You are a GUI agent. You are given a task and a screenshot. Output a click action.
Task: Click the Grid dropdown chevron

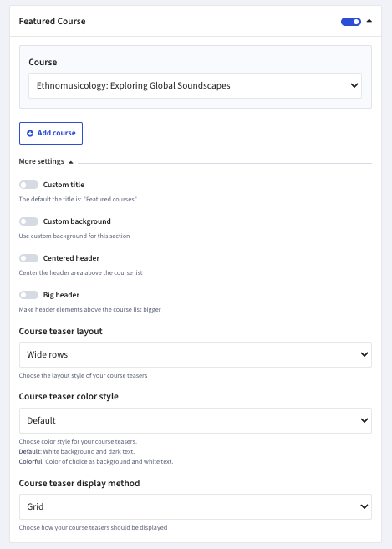click(x=364, y=506)
